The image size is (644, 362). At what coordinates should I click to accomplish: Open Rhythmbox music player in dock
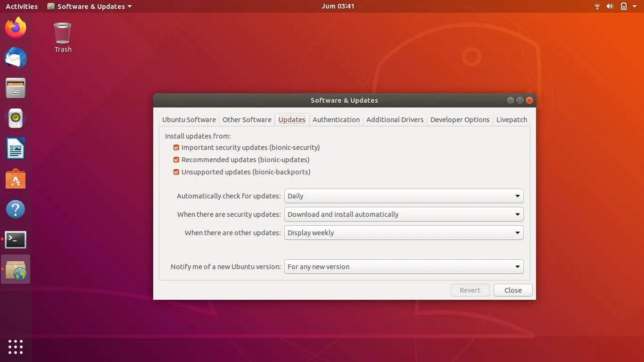click(x=16, y=118)
